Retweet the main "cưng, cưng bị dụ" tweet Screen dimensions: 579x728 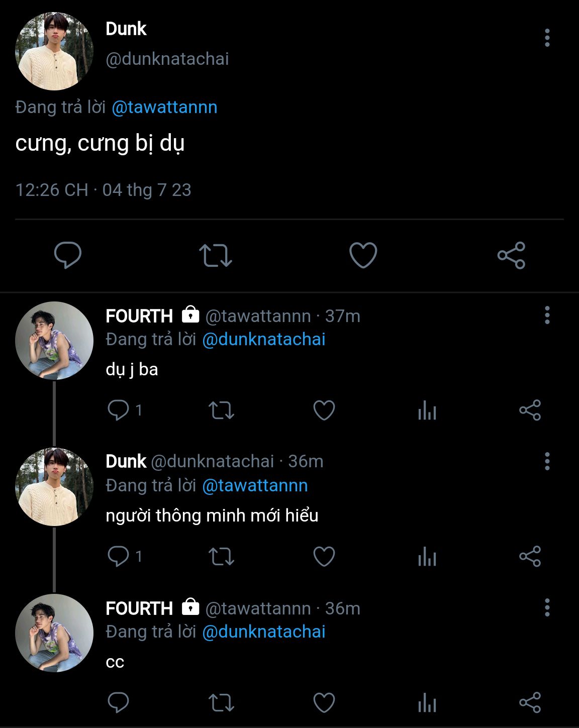pyautogui.click(x=215, y=255)
